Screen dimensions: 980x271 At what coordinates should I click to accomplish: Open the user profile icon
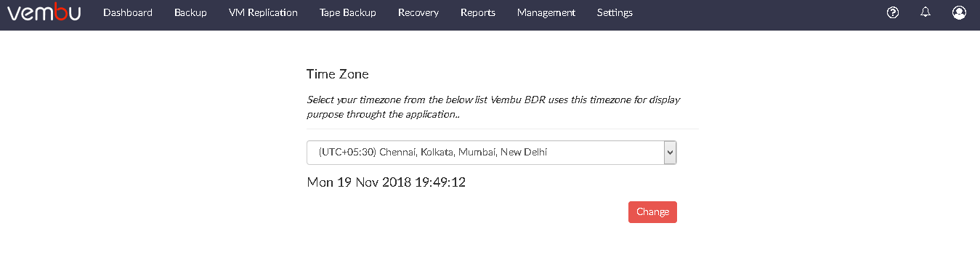point(959,12)
